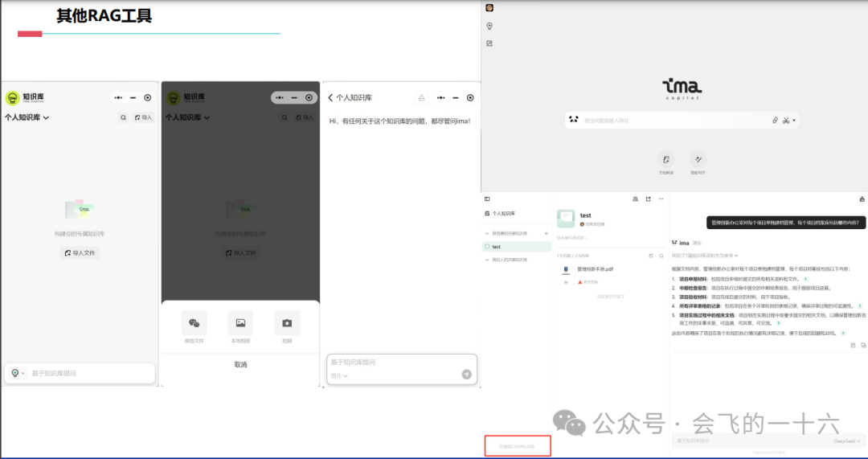Screen dimensions: 868x459
Task: Choose 微信文件 import option
Action: click(194, 326)
